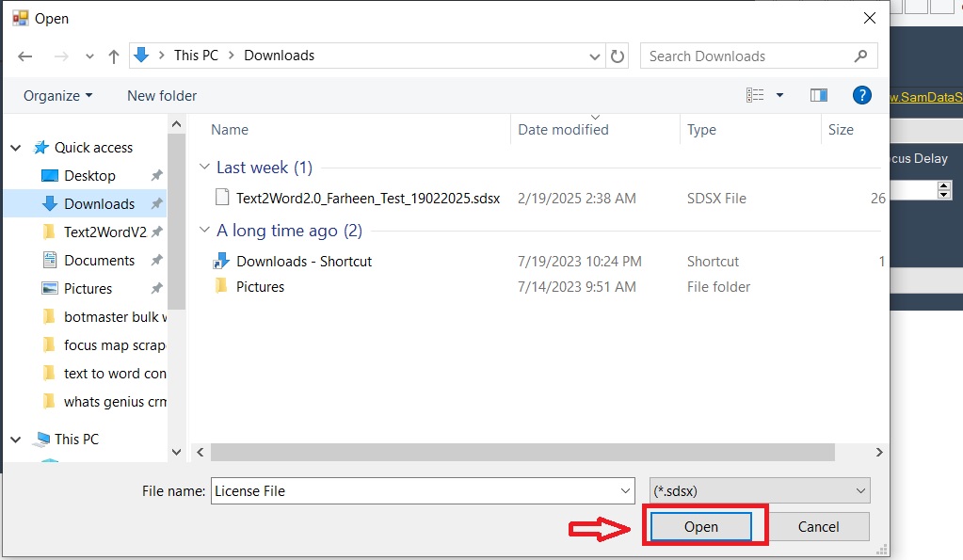Open the (*.sdsx) file type dropdown

pos(760,491)
